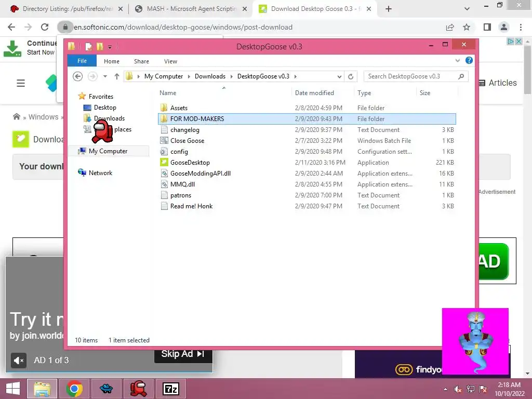The width and height of the screenshot is (532, 399).
Task: Select the patrons text document
Action: click(180, 195)
